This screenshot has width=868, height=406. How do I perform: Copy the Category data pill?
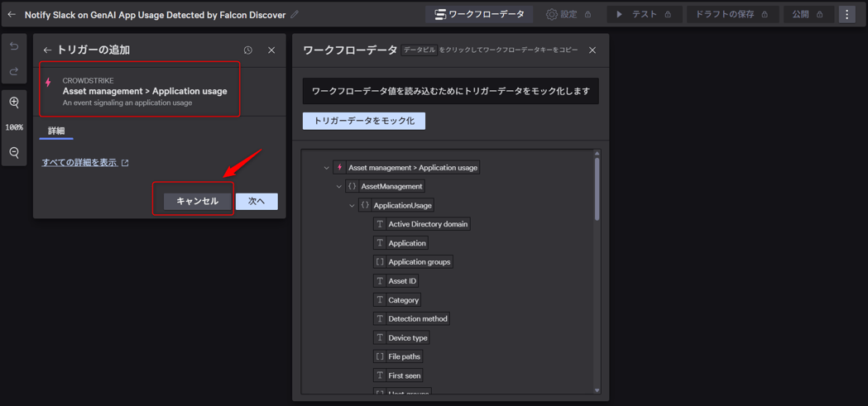pos(397,300)
